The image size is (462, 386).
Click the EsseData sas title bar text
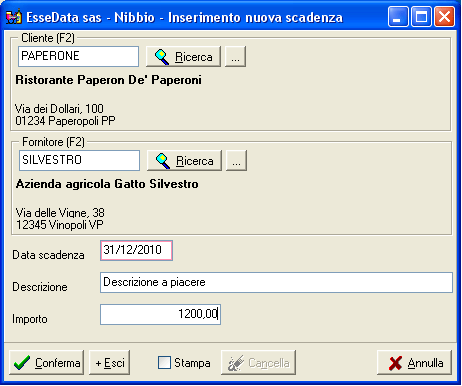coord(64,17)
